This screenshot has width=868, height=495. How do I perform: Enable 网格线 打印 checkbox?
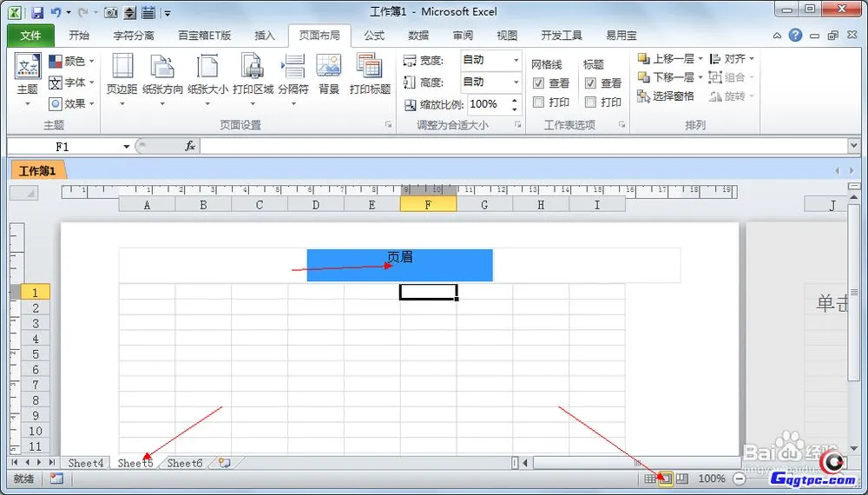click(x=539, y=102)
